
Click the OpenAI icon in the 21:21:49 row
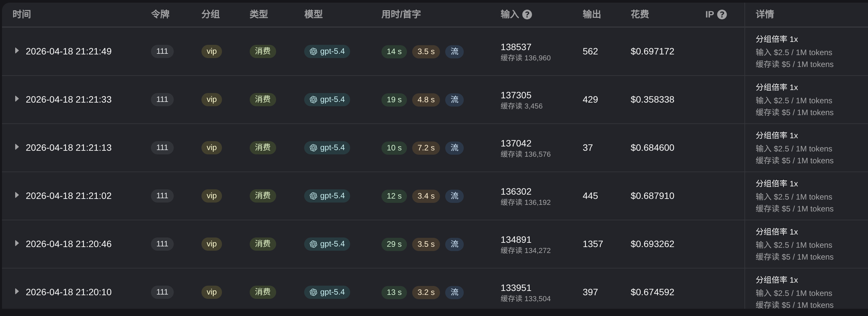tap(313, 51)
